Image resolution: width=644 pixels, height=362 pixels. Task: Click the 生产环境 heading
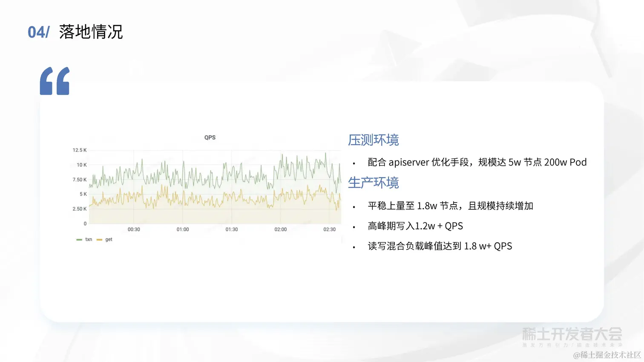(x=374, y=182)
